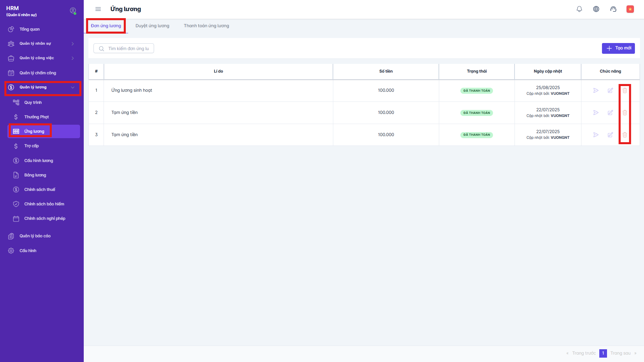Screen dimensions: 644x362
Task: Open Thanh toán ứng lương tab
Action: coord(206,26)
